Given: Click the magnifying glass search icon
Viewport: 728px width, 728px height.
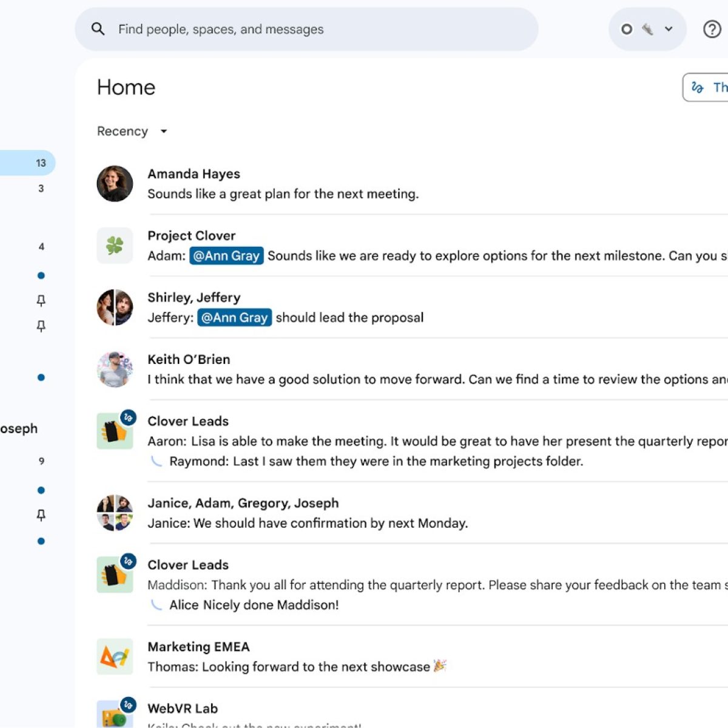Looking at the screenshot, I should (x=98, y=29).
